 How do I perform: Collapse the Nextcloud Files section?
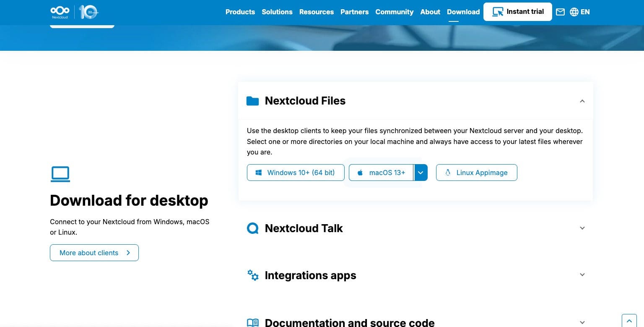coord(582,101)
